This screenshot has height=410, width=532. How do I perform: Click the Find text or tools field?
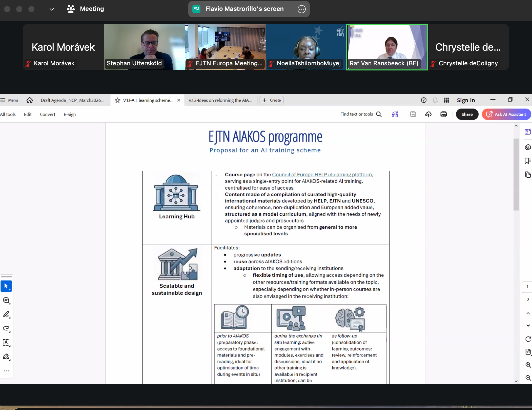(x=357, y=114)
